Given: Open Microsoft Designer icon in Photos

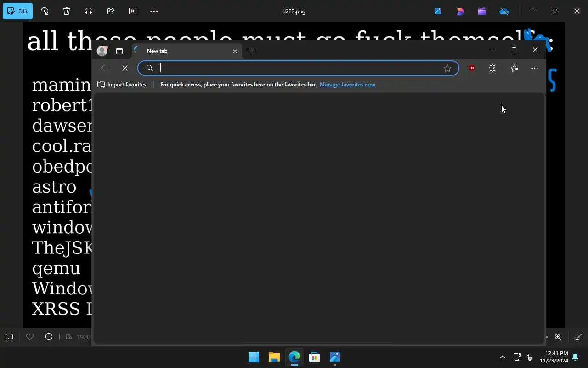Looking at the screenshot, I should click(x=460, y=11).
